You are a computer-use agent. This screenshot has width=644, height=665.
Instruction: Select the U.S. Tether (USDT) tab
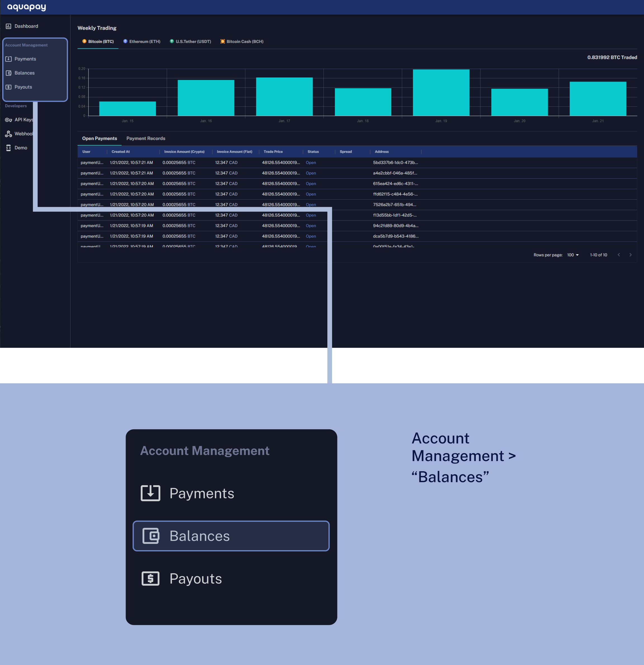click(190, 41)
